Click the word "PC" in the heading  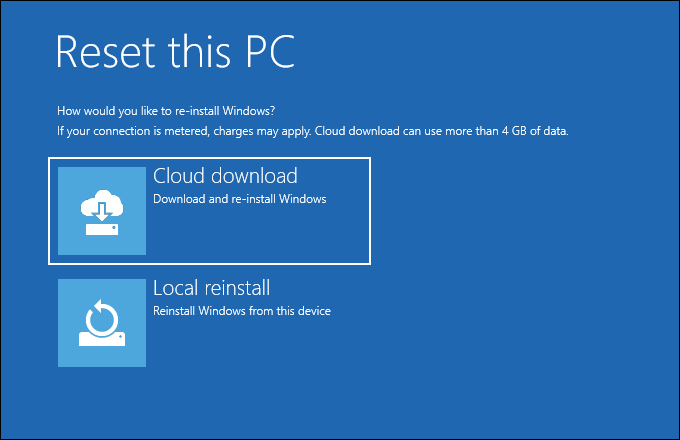click(264, 50)
